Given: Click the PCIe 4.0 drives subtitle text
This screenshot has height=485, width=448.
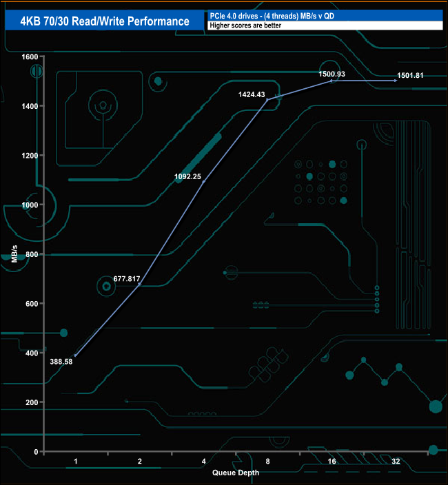Looking at the screenshot, I should [272, 16].
